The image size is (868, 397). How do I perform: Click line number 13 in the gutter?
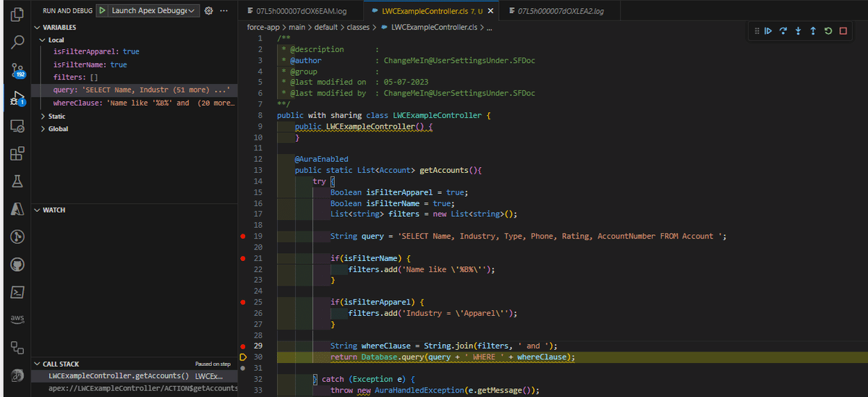click(258, 170)
